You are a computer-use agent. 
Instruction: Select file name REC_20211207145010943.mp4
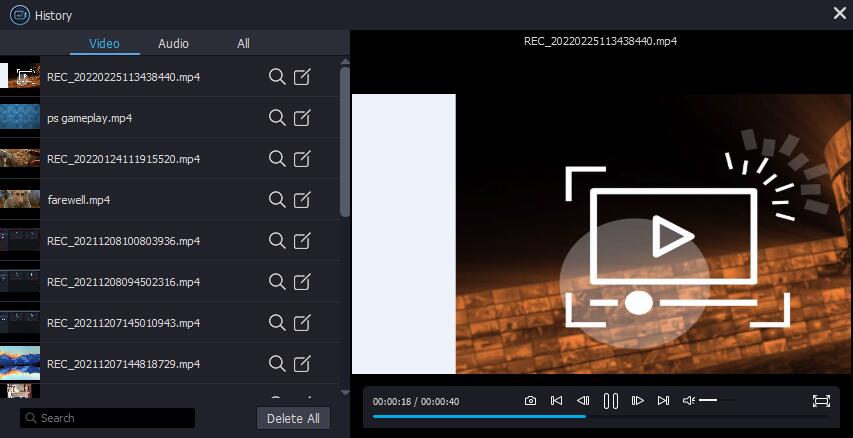coord(123,323)
